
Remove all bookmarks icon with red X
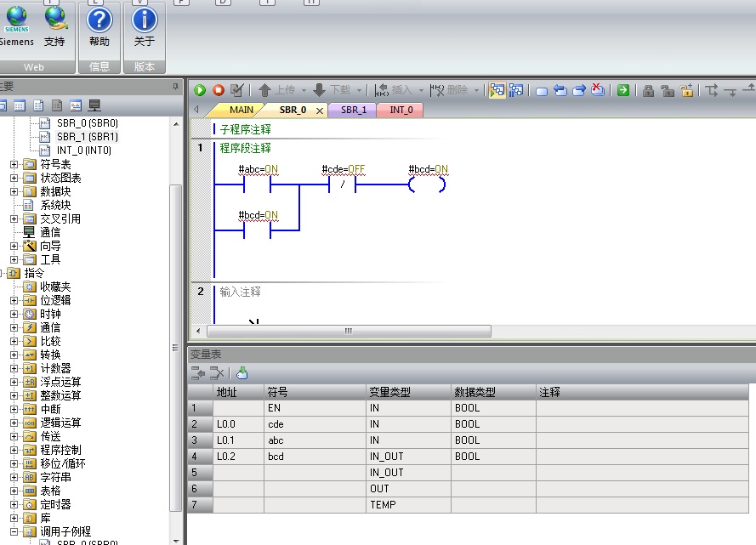click(x=598, y=89)
